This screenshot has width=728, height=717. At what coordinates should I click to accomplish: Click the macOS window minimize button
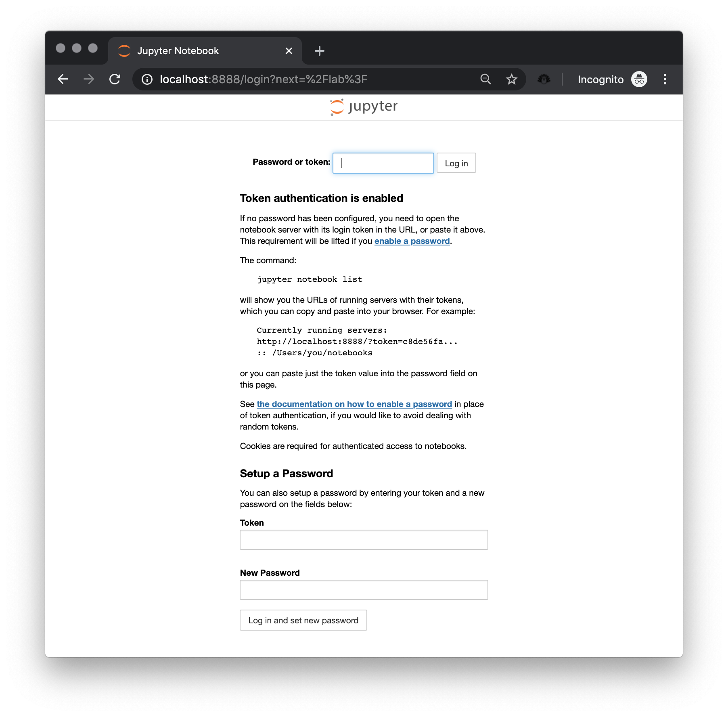pyautogui.click(x=77, y=48)
